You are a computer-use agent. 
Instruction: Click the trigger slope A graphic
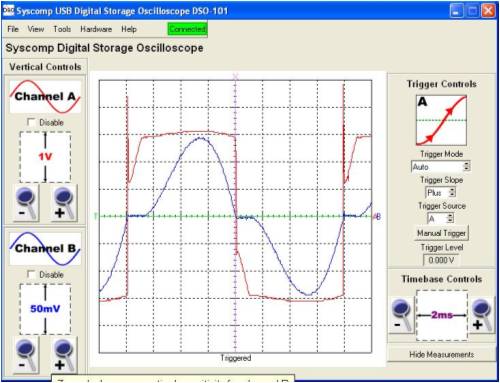(441, 120)
